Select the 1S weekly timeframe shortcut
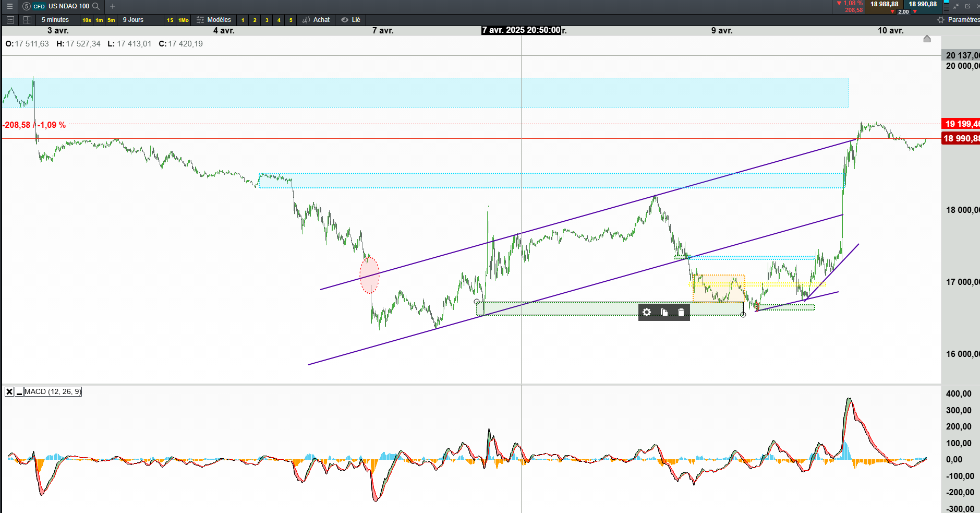Image resolution: width=980 pixels, height=513 pixels. [170, 20]
